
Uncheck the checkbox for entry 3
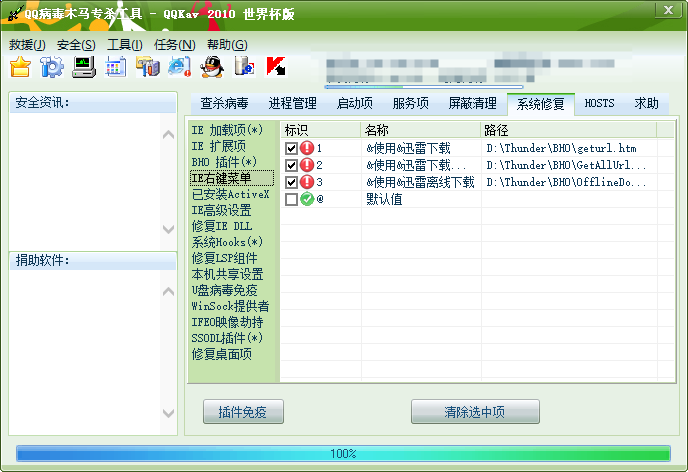(x=291, y=182)
